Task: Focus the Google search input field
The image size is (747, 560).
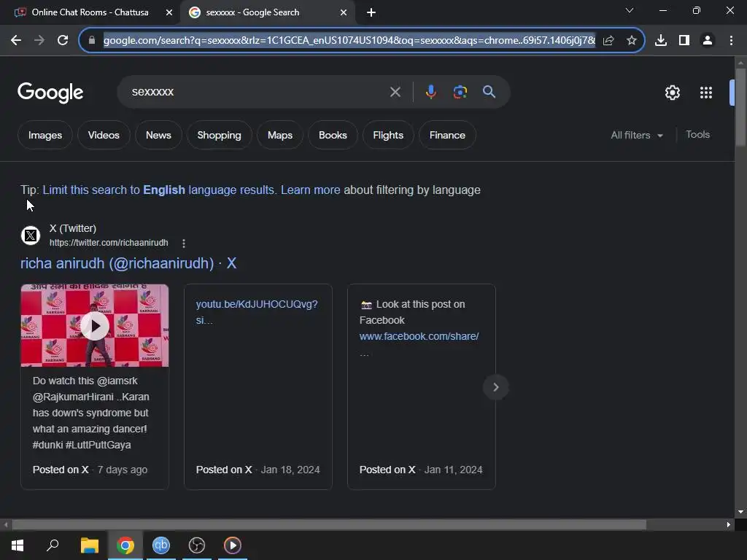Action: coord(258,92)
